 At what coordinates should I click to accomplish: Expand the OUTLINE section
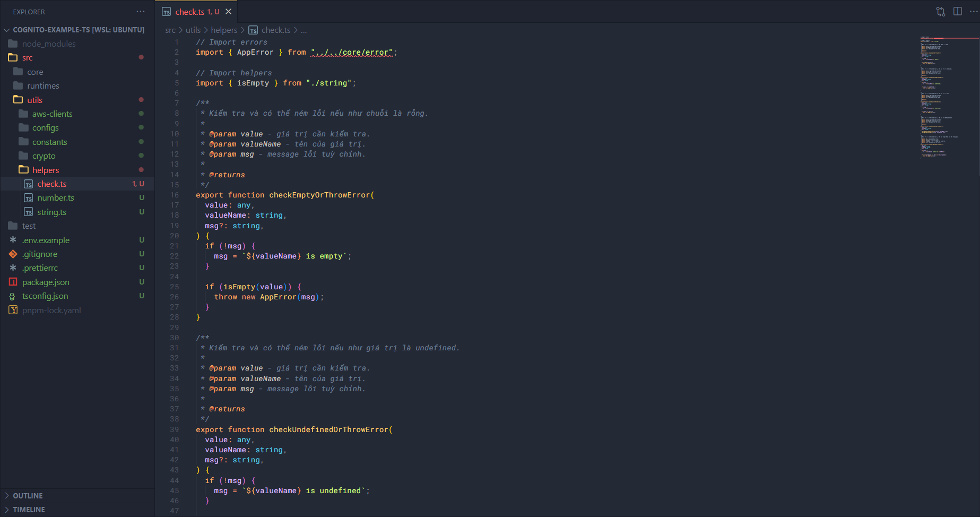[x=28, y=496]
